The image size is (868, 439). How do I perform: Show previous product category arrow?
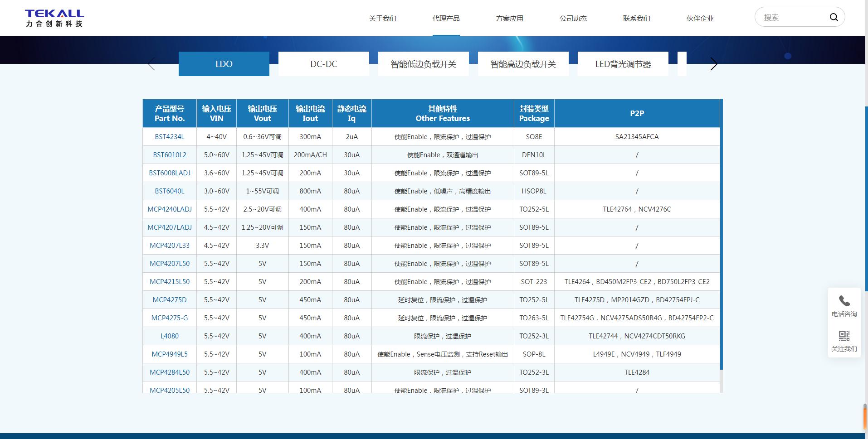click(151, 64)
